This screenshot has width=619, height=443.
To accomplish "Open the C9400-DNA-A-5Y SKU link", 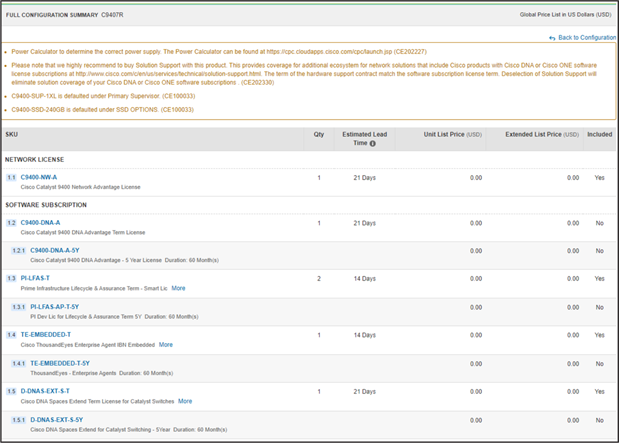I will pos(55,250).
